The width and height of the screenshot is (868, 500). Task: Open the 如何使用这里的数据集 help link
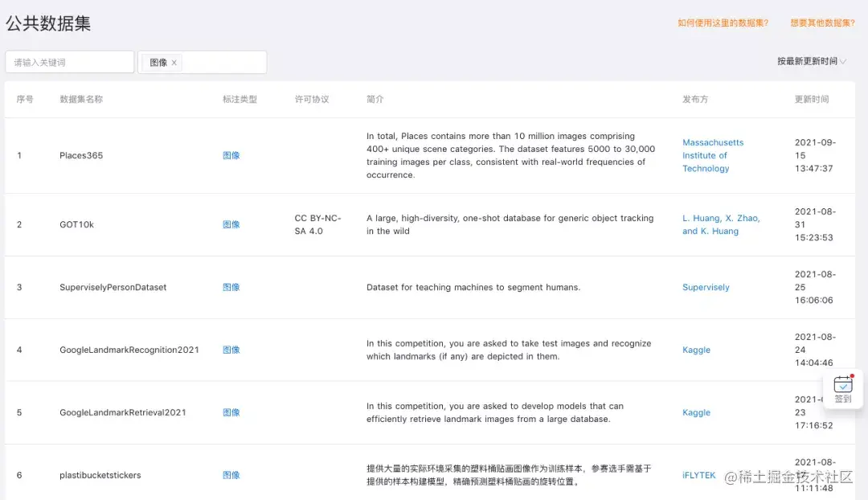(x=722, y=23)
